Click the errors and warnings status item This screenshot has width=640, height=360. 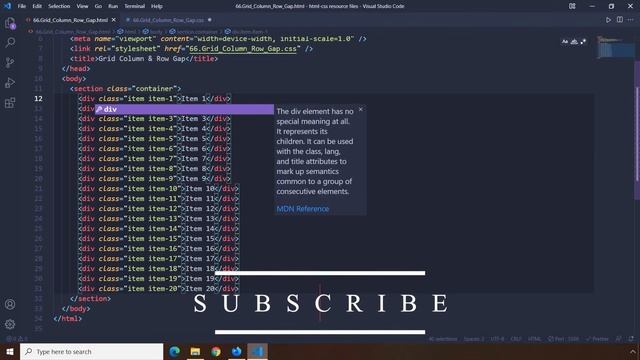(16, 339)
